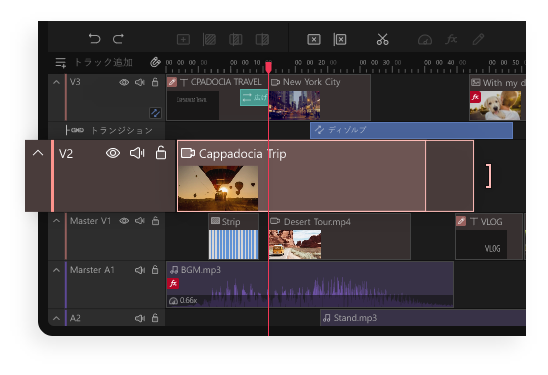548x375 pixels.
Task: Select the With my dog image thumbnail
Action: tap(495, 105)
